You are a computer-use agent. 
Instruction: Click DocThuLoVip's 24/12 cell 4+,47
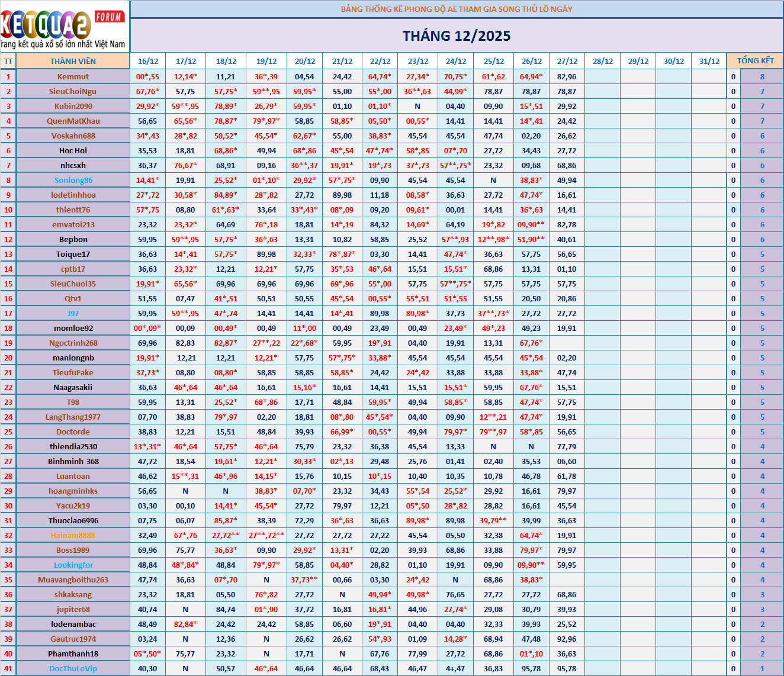click(x=456, y=668)
